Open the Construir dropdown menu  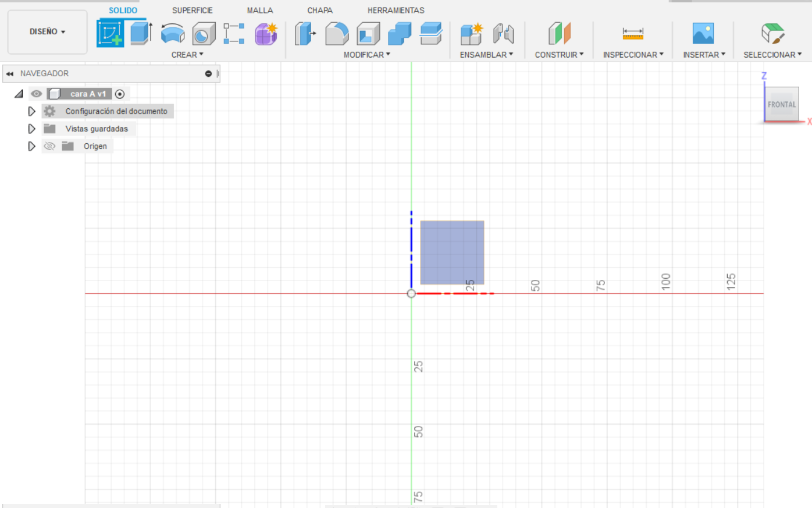pyautogui.click(x=559, y=55)
